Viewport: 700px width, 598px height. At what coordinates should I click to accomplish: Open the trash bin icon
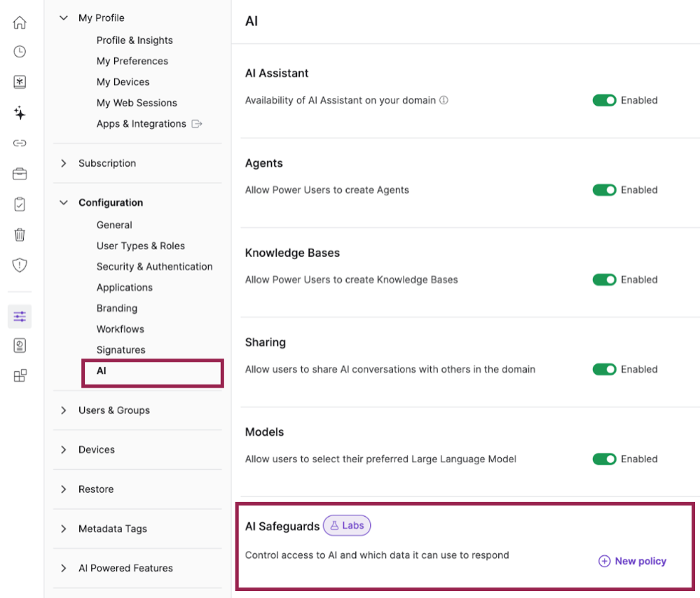pyautogui.click(x=20, y=234)
